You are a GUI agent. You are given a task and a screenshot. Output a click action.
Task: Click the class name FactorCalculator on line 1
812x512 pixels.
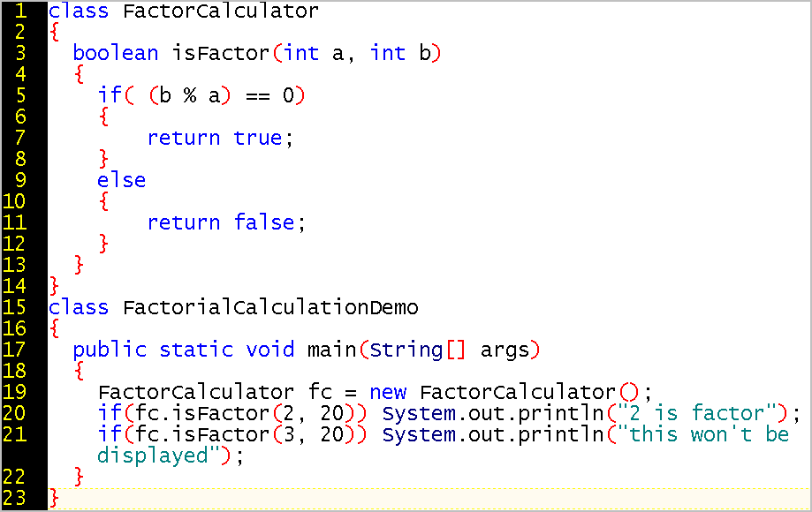coord(221,11)
